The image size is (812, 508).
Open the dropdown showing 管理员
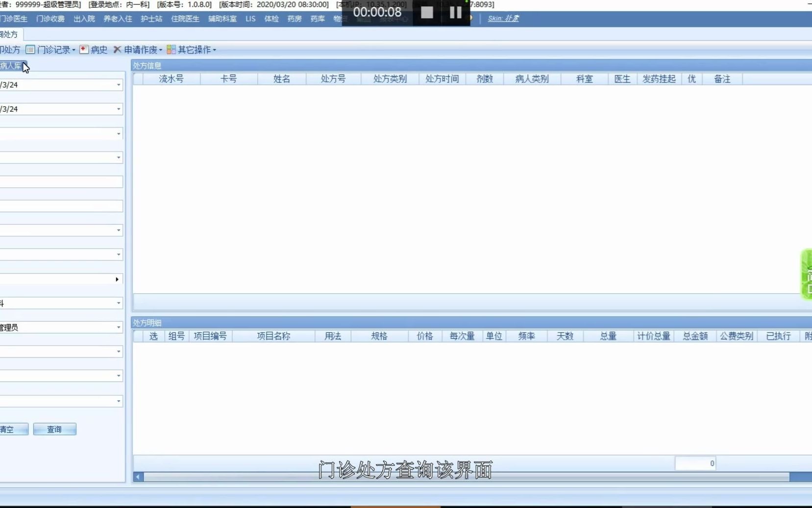pyautogui.click(x=118, y=327)
